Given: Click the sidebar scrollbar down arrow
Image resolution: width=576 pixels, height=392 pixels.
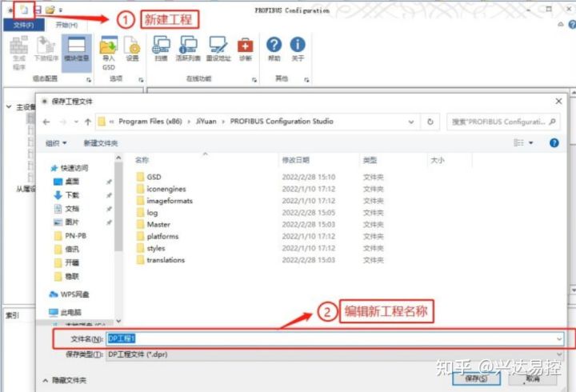Looking at the screenshot, I should pyautogui.click(x=118, y=321).
